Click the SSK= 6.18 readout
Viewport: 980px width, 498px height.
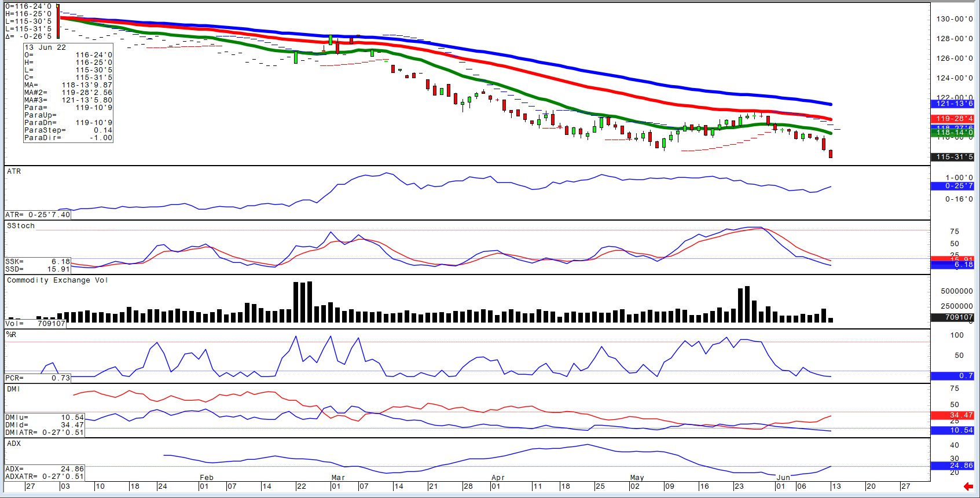click(38, 262)
